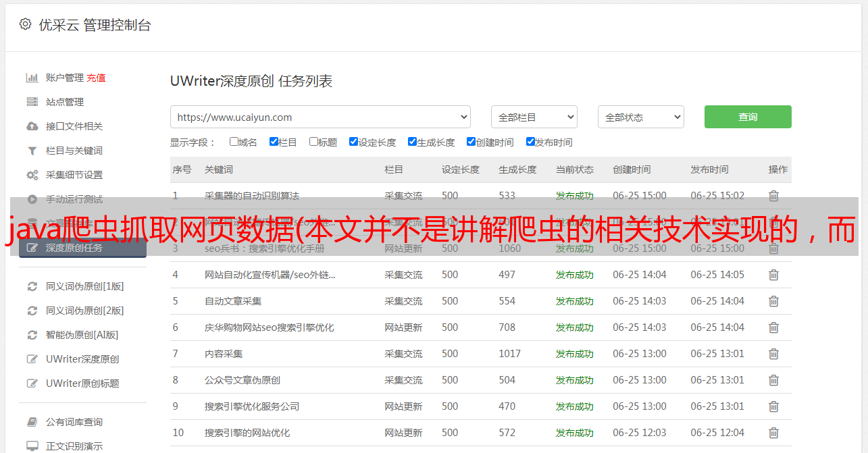Select 公有词库查询 from the sidebar
Image resolution: width=868 pixels, height=453 pixels.
point(74,422)
